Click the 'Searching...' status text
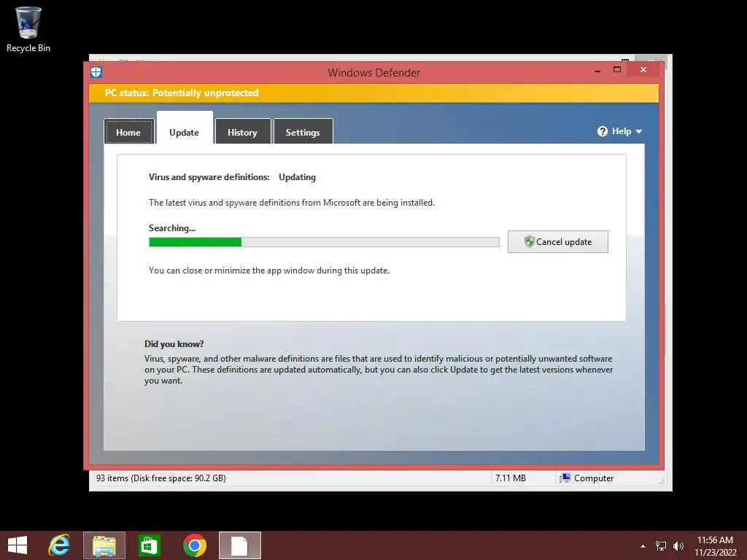Image resolution: width=747 pixels, height=560 pixels. (x=172, y=228)
